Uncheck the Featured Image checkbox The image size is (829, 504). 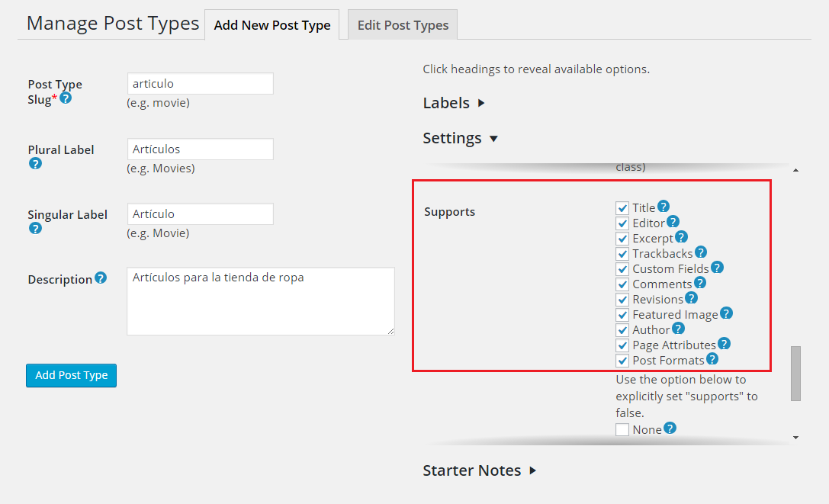pyautogui.click(x=622, y=315)
